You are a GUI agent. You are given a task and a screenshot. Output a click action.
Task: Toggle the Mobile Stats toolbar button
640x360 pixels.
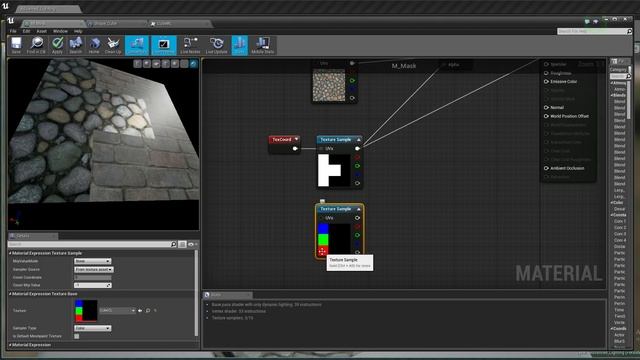[262, 45]
